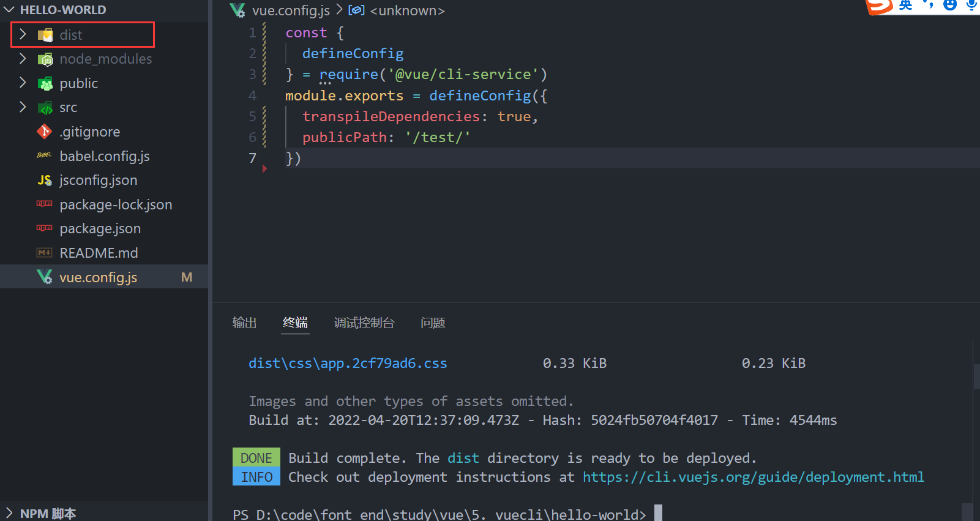Screen dimensions: 980x521
Task: Select the src folder name
Action: (x=69, y=108)
